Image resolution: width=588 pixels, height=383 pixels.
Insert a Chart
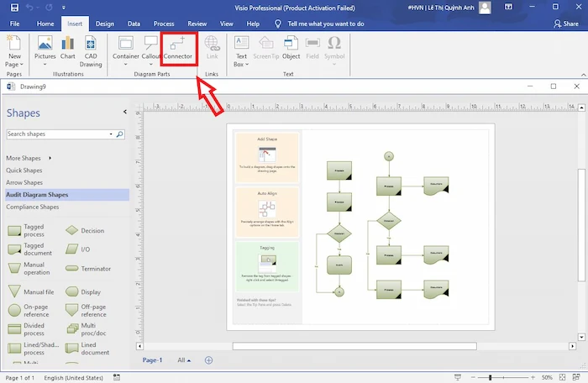[x=68, y=48]
